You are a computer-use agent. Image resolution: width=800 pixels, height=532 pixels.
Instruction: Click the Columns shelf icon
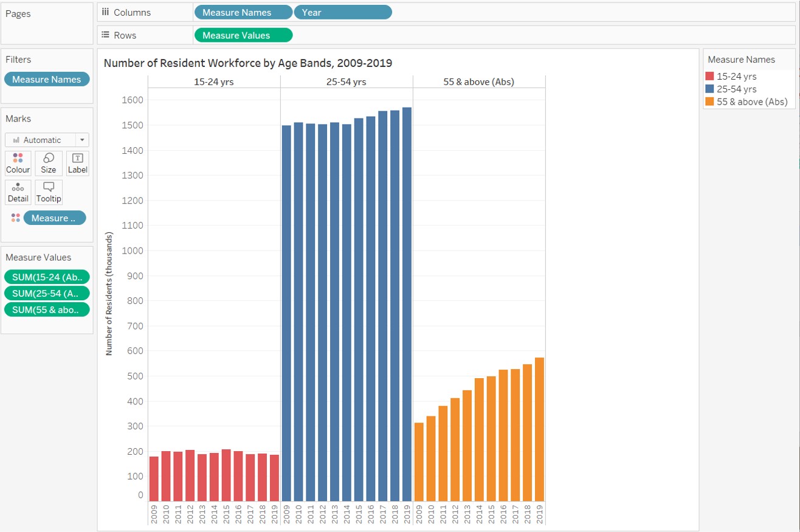(x=106, y=11)
